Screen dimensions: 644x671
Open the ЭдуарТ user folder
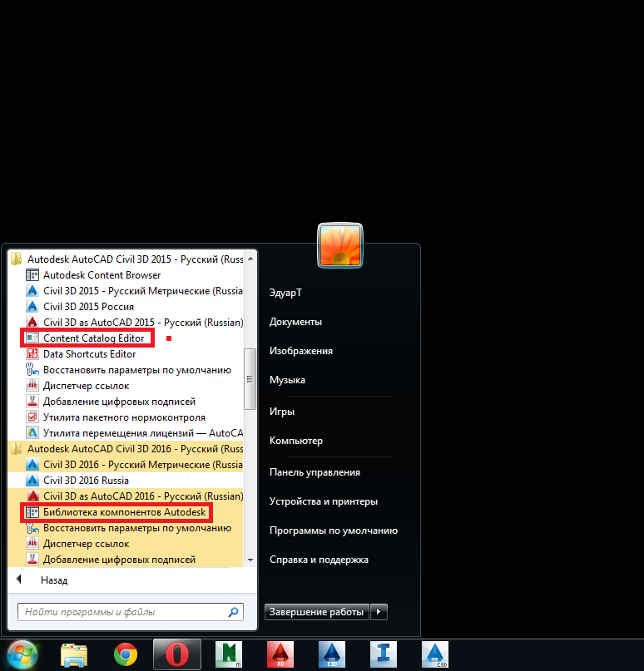(x=285, y=293)
